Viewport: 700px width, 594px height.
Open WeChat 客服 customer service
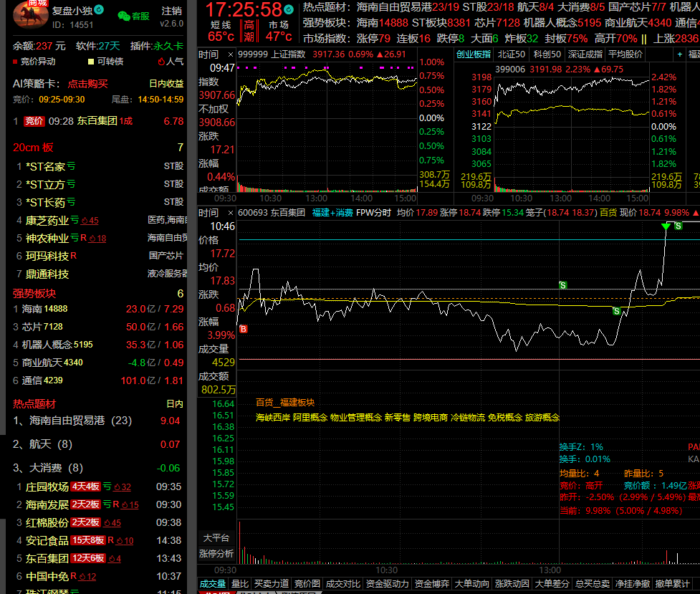point(133,16)
